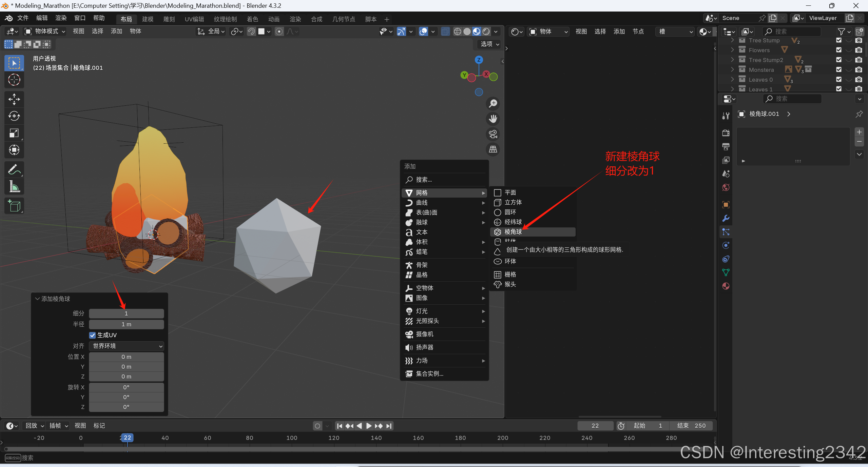The height and width of the screenshot is (467, 868).
Task: Open the 物体模式 mode dropdown
Action: tap(44, 32)
